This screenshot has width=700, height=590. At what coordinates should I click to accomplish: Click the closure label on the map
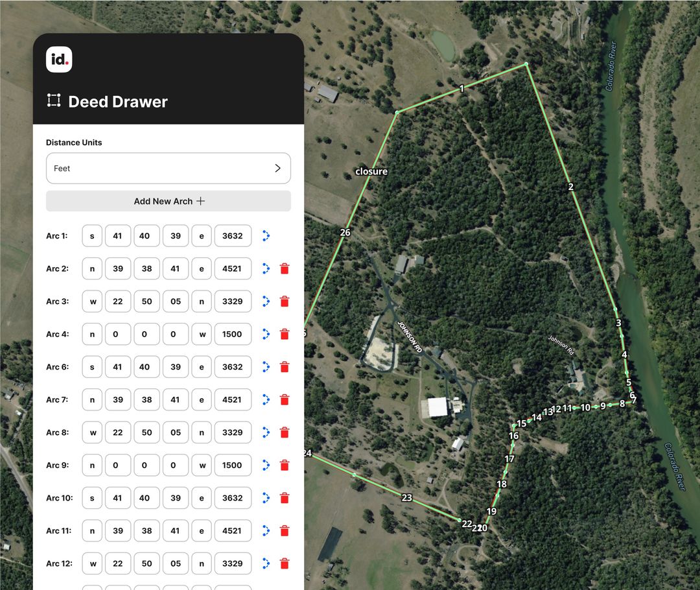tap(371, 171)
